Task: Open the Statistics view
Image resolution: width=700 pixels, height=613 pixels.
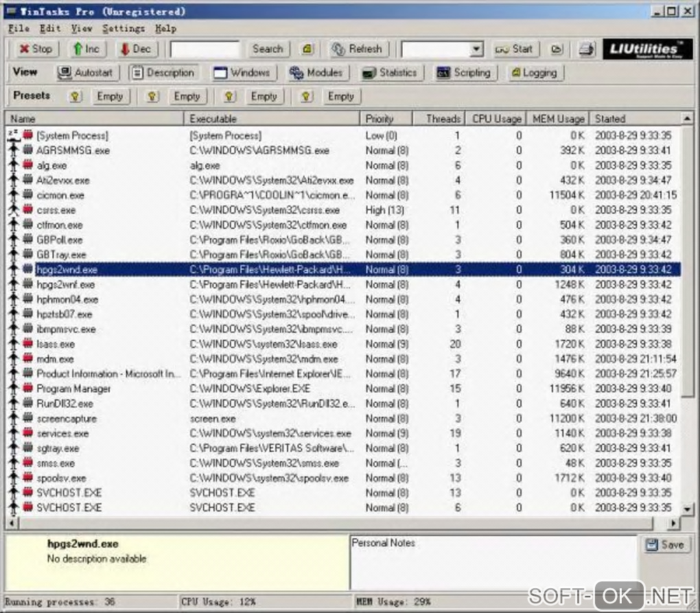Action: (x=390, y=73)
